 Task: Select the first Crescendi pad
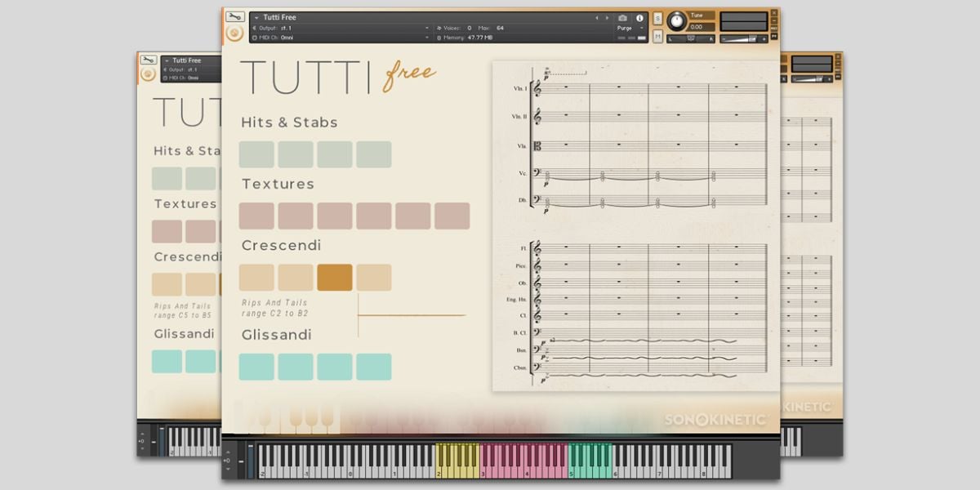tap(256, 278)
